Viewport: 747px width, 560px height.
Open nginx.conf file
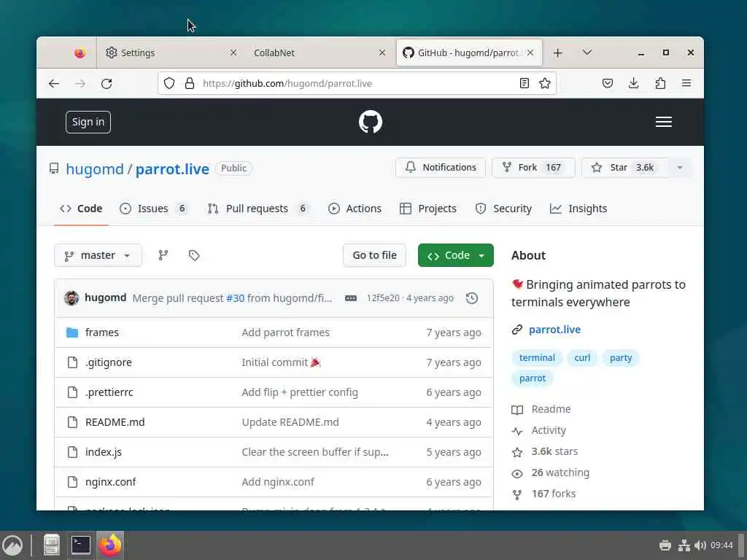click(111, 483)
